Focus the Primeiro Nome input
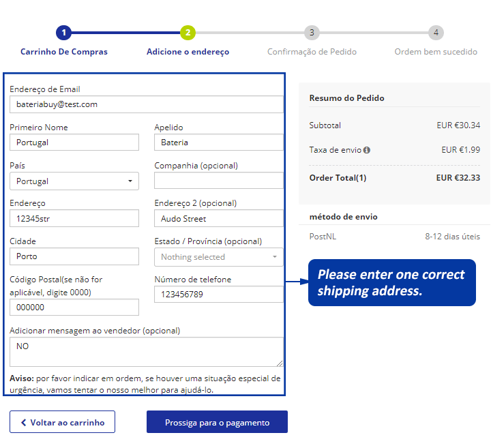Viewport: 491px width, 448px height. (74, 143)
